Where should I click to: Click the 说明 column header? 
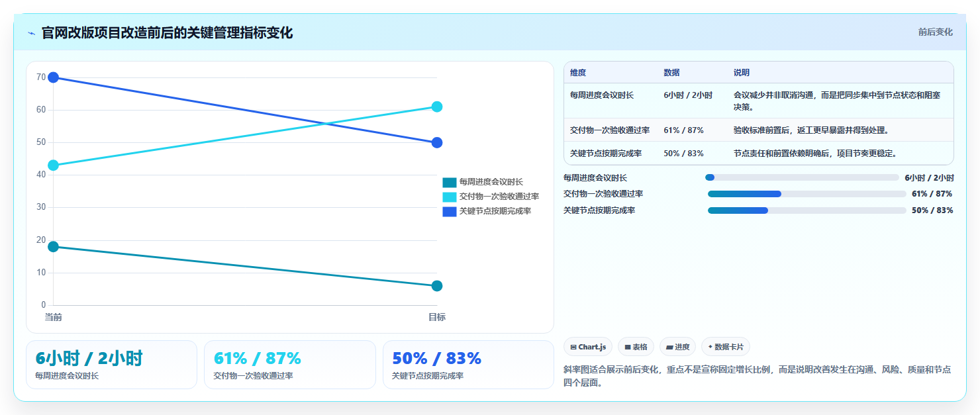[742, 73]
